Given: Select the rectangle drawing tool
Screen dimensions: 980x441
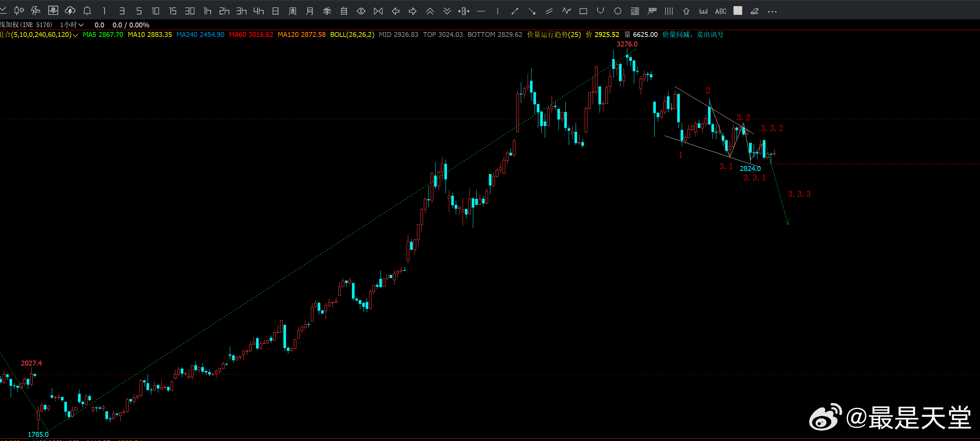Looking at the screenshot, I should (583, 11).
